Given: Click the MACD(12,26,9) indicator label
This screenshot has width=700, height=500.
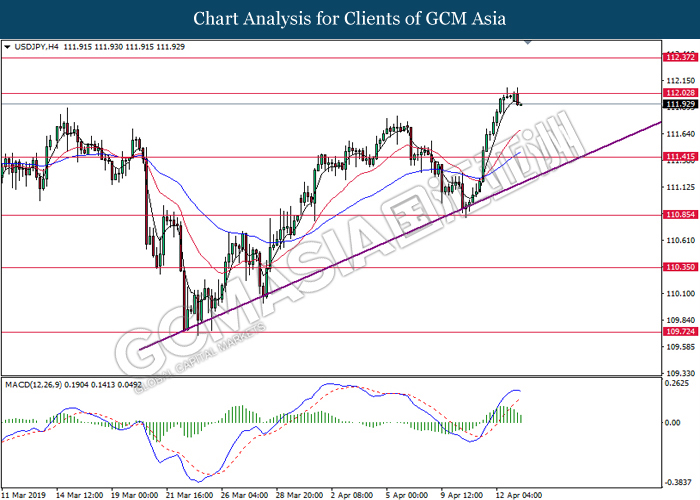Looking at the screenshot, I should click(x=34, y=384).
